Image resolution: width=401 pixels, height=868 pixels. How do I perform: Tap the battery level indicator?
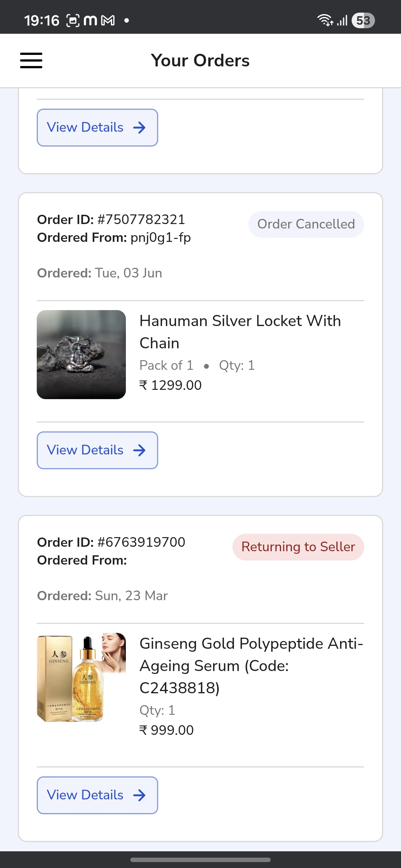coord(363,20)
